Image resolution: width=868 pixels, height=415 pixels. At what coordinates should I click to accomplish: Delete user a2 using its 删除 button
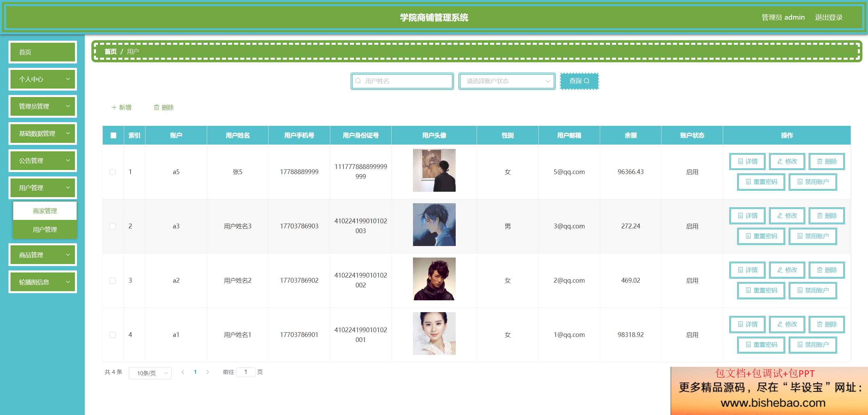[x=827, y=270]
